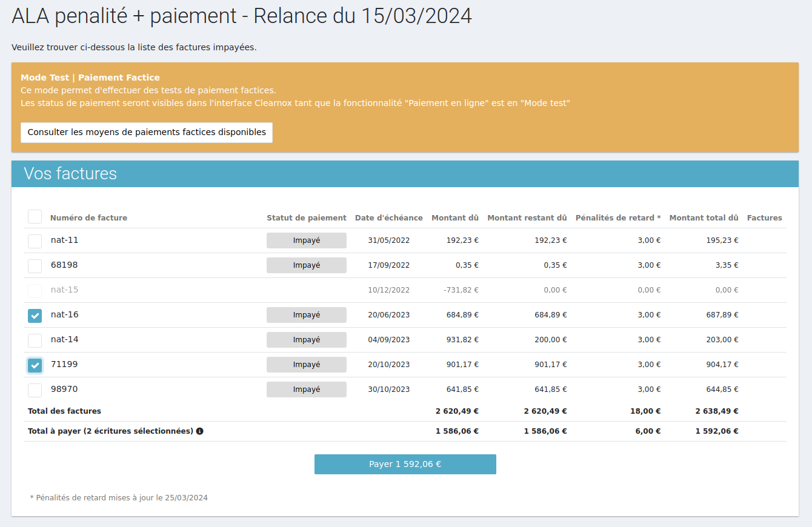Click the Numéro de facture column header

tap(88, 218)
